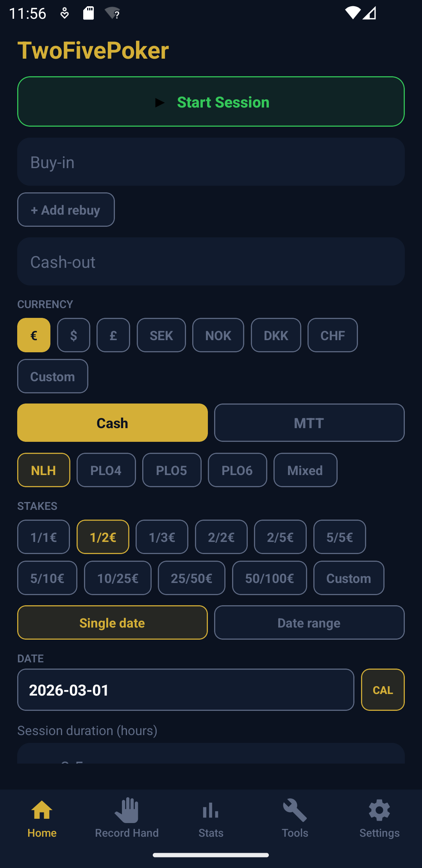Select Single date mode
Viewport: 422px width, 868px height.
[112, 623]
